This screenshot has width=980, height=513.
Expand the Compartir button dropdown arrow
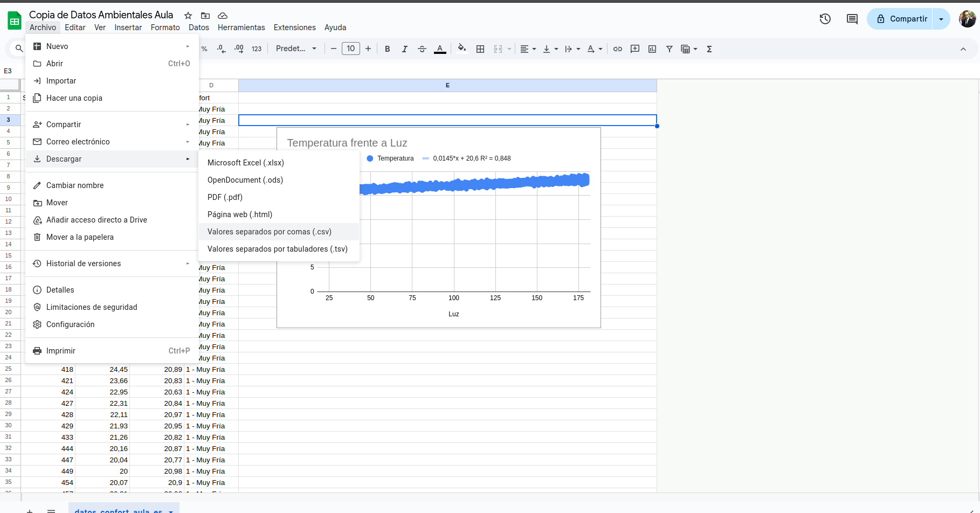[x=941, y=19]
